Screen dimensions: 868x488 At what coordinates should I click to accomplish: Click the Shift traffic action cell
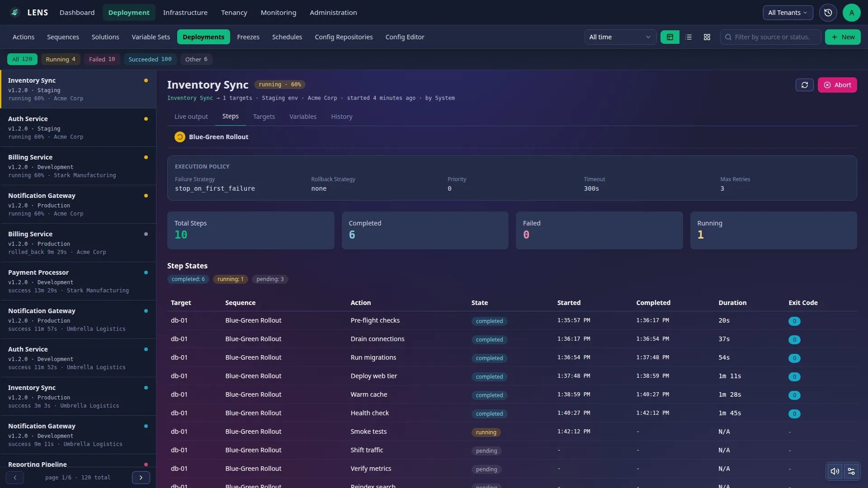(x=367, y=450)
